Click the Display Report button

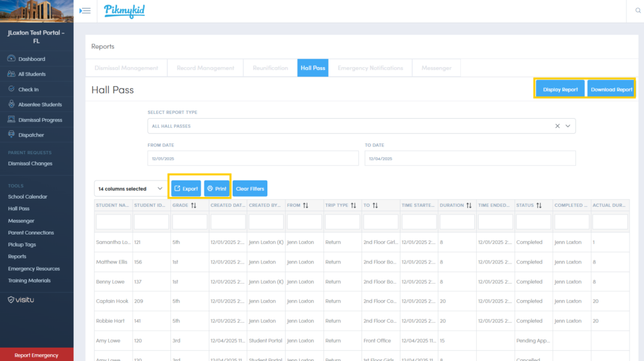[560, 89]
